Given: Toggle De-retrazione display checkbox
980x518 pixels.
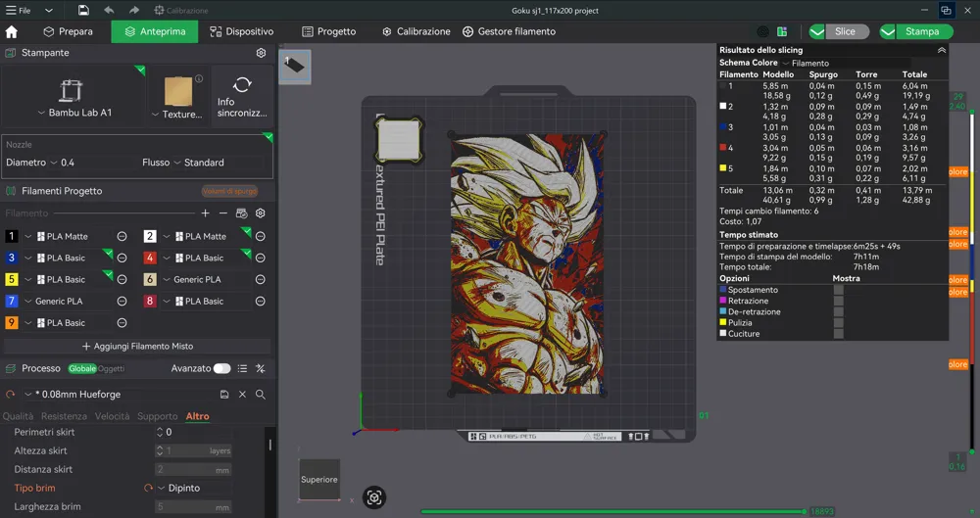Looking at the screenshot, I should pyautogui.click(x=838, y=311).
